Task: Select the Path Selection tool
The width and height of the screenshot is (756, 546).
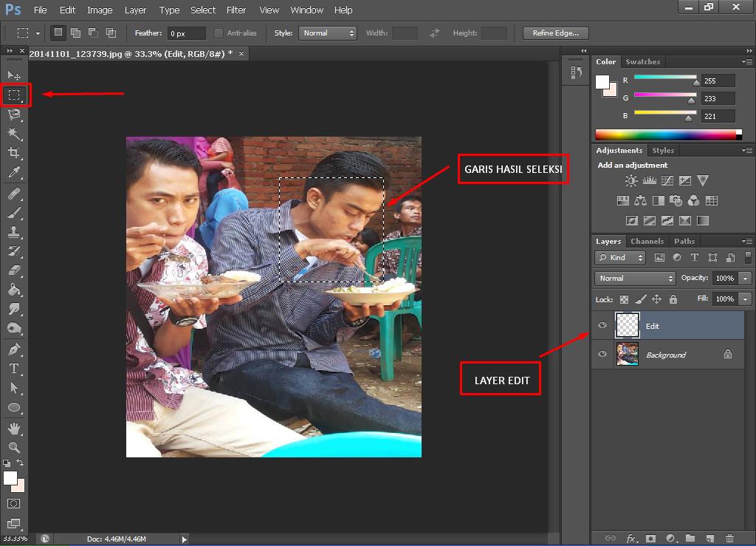Action: point(15,389)
